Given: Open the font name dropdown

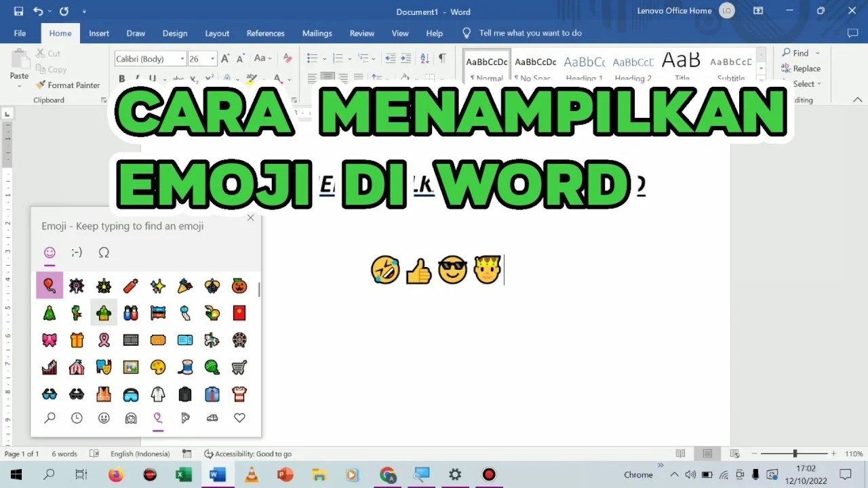Looking at the screenshot, I should (x=182, y=59).
